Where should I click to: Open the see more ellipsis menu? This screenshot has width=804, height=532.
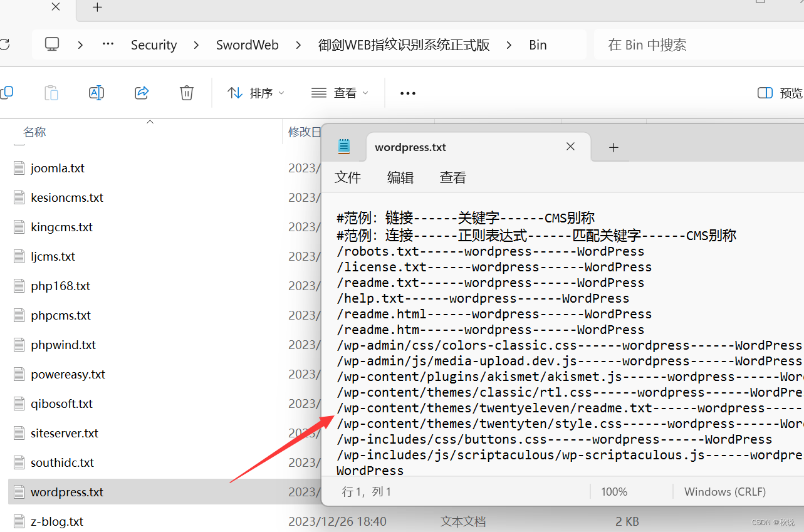coord(408,93)
